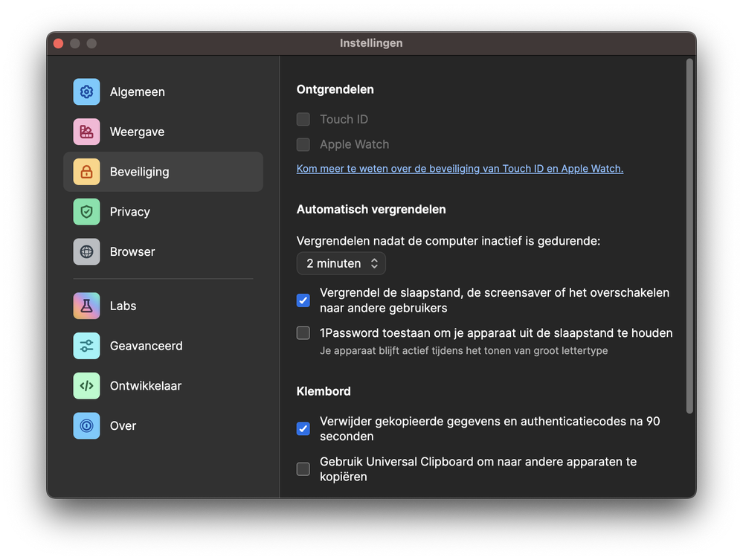This screenshot has height=560, width=743.
Task: Click the Algemeen gear icon
Action: (x=86, y=91)
